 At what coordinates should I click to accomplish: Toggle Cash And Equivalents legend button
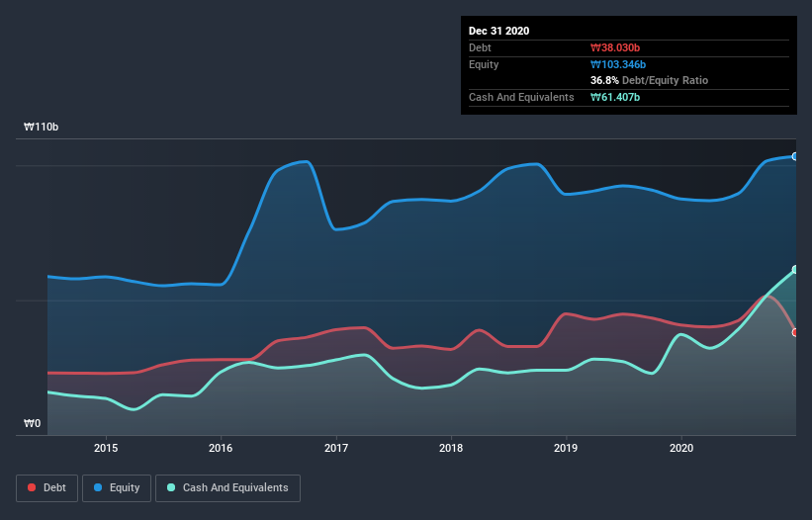pos(227,488)
